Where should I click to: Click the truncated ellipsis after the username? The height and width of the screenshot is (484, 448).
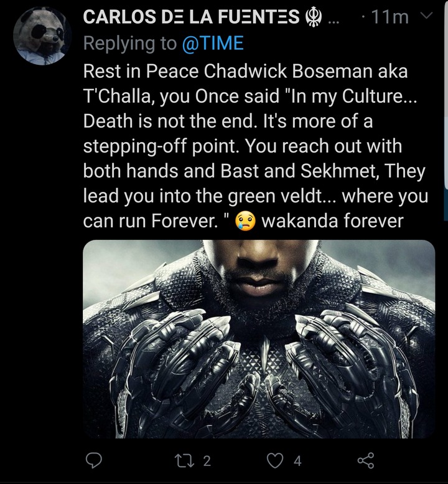(x=333, y=19)
